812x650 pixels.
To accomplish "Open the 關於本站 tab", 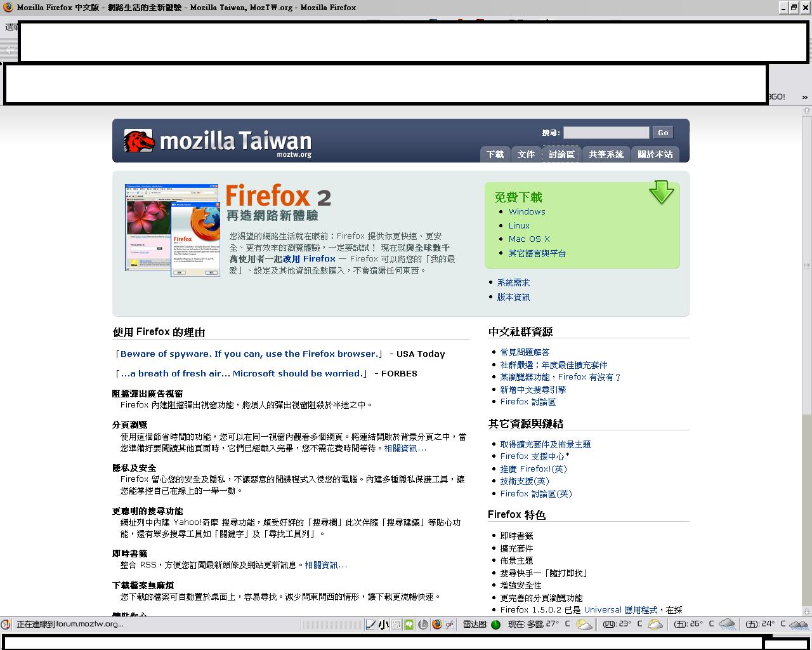I will point(655,154).
